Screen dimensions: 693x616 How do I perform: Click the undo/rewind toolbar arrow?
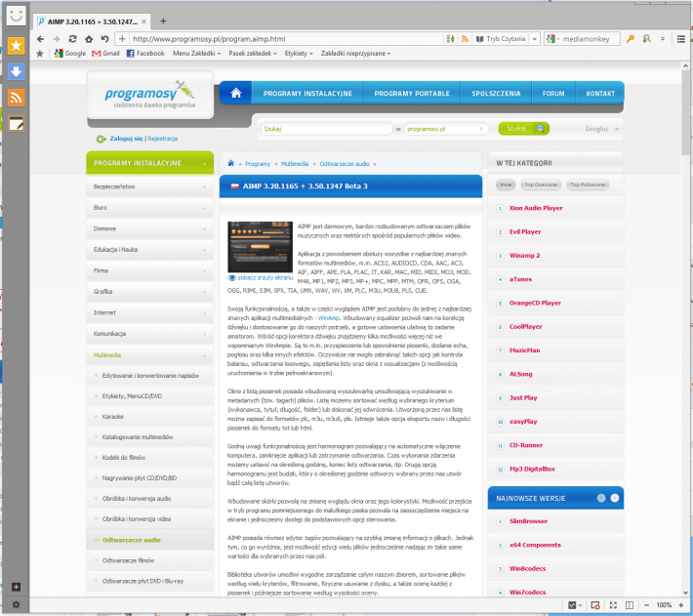[104, 39]
